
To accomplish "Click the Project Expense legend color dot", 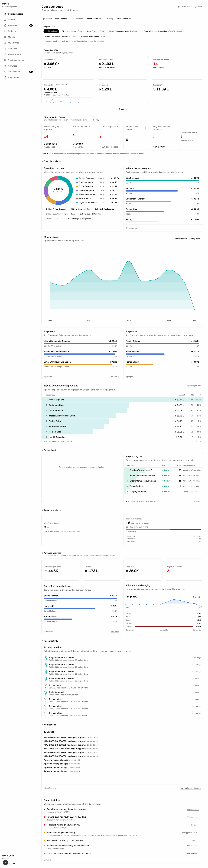I will click(77, 178).
